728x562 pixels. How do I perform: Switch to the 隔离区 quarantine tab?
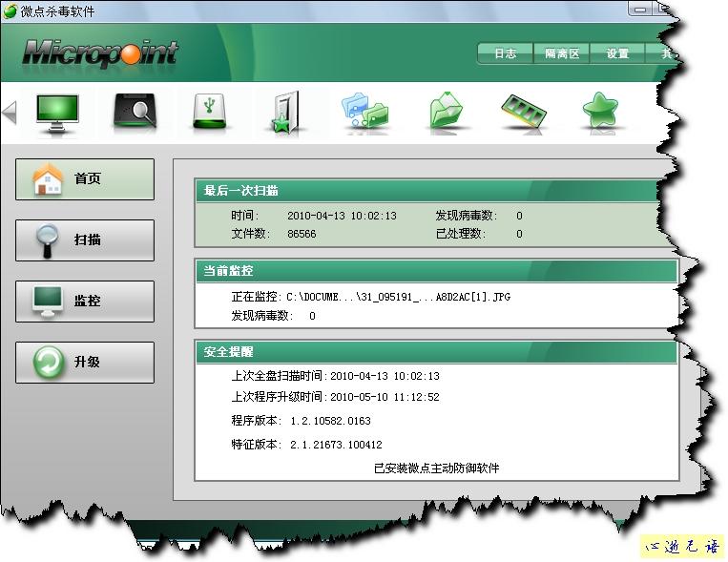coord(562,53)
